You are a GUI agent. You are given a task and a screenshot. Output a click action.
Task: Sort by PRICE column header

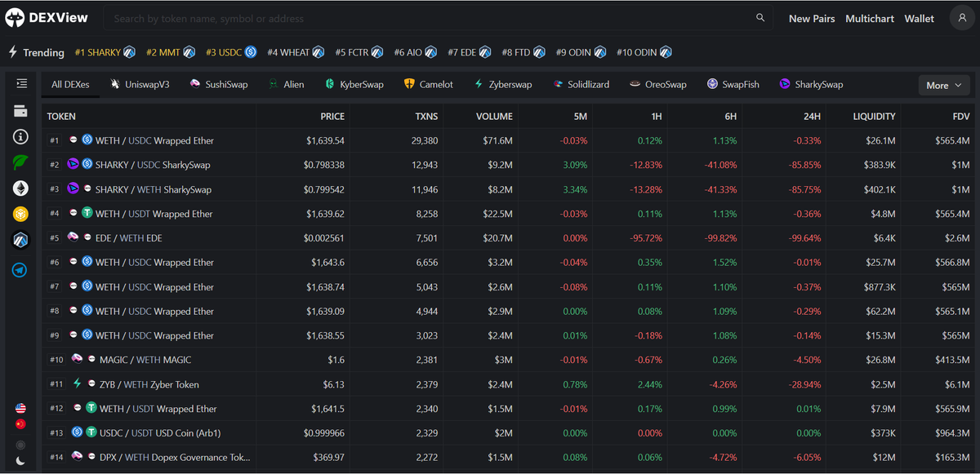pos(332,116)
